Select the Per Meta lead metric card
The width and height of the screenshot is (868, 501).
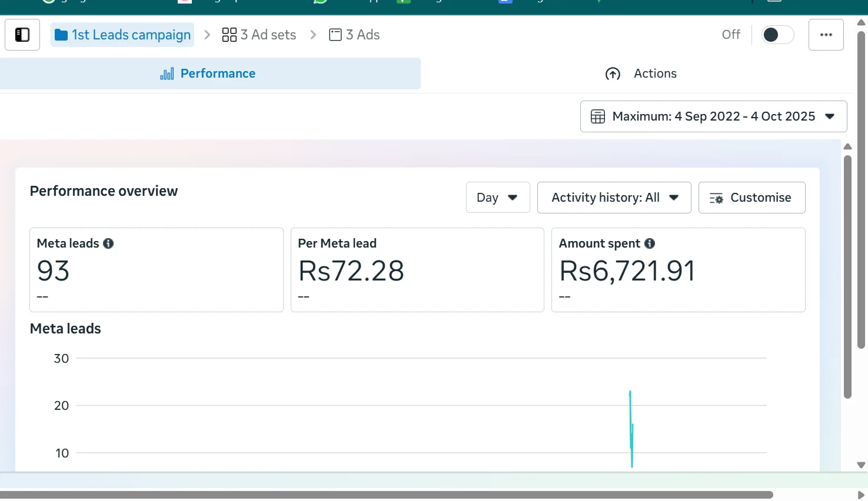tap(417, 270)
